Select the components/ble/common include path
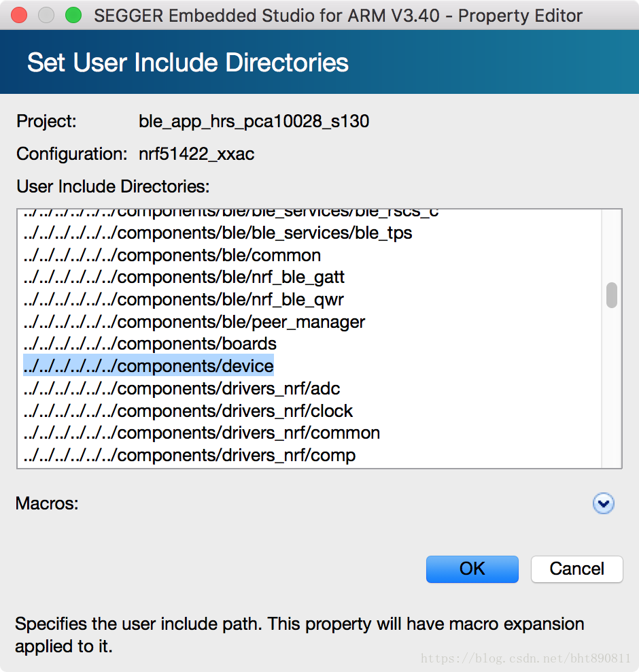 click(x=172, y=255)
